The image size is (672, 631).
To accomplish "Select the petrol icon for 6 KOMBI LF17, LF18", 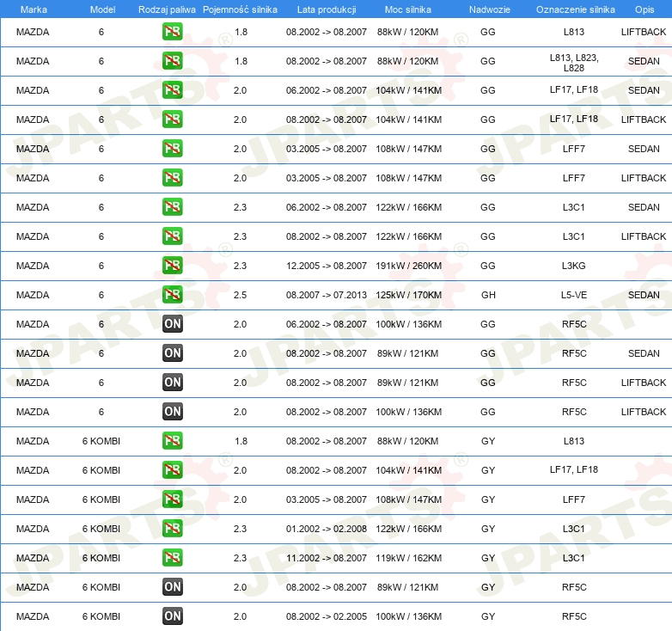I will click(172, 470).
